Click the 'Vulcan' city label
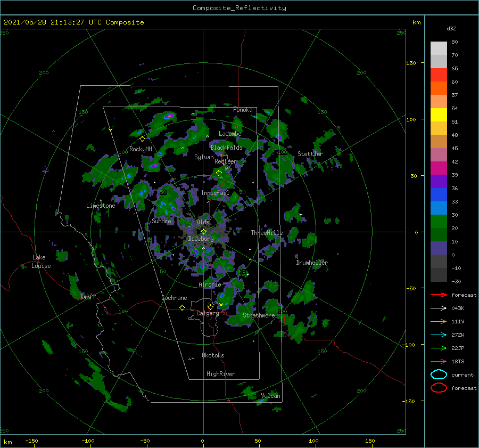This screenshot has width=479, height=448. pyautogui.click(x=270, y=396)
